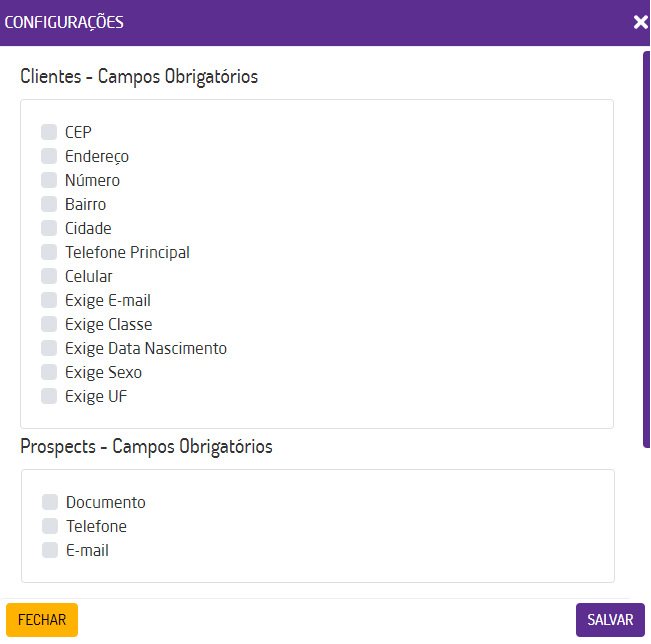Toggle the Número checkbox
Viewport: 651px width, 644px height.
(x=49, y=180)
